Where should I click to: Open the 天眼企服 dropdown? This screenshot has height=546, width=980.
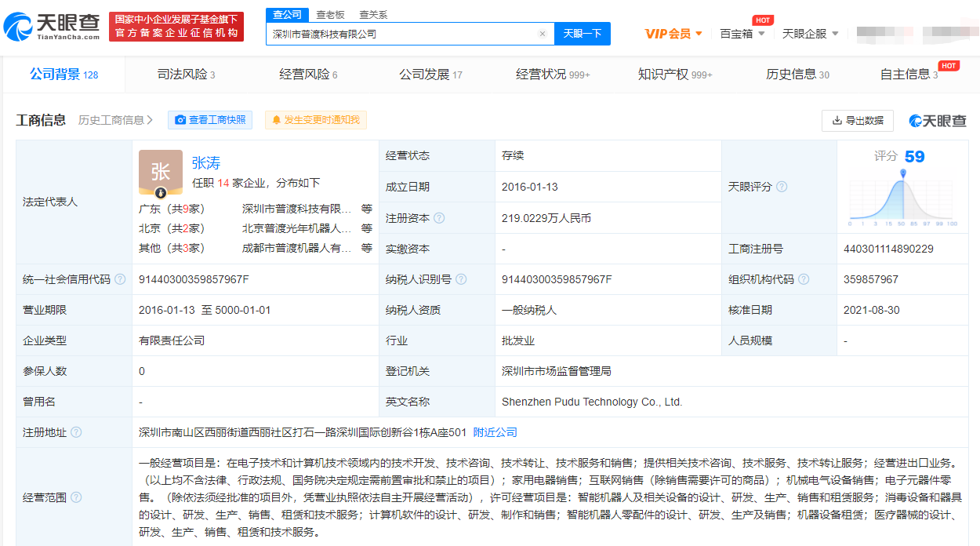click(x=811, y=34)
